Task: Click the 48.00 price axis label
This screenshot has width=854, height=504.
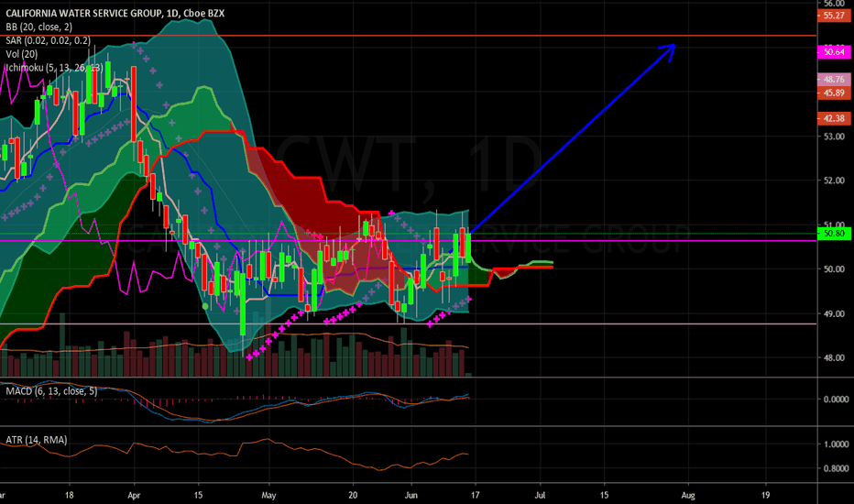Action: click(834, 358)
